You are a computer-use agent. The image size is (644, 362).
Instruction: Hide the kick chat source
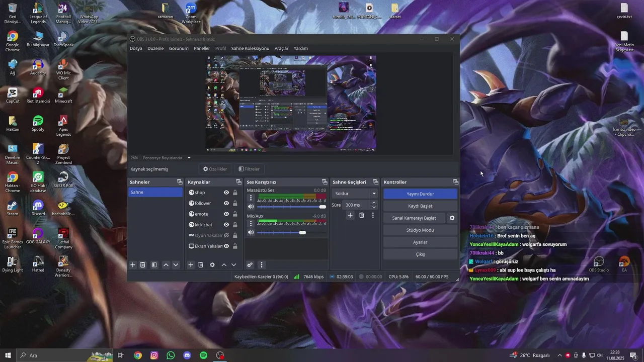226,225
